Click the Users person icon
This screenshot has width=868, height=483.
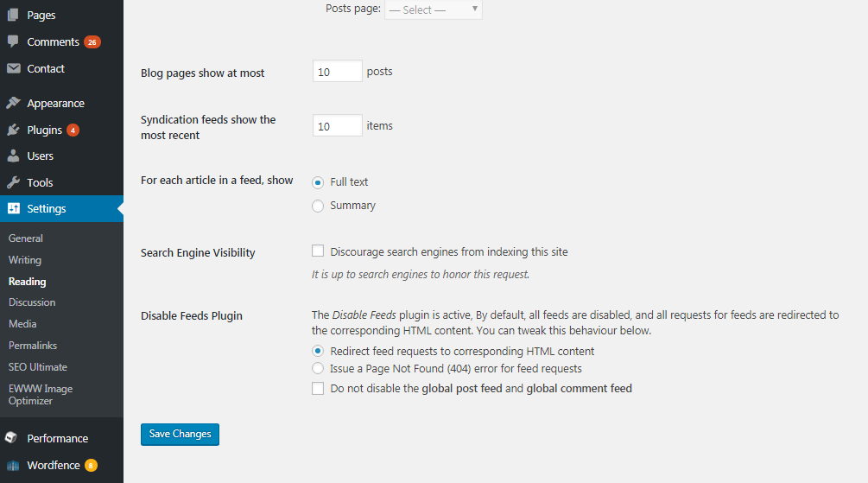(13, 156)
